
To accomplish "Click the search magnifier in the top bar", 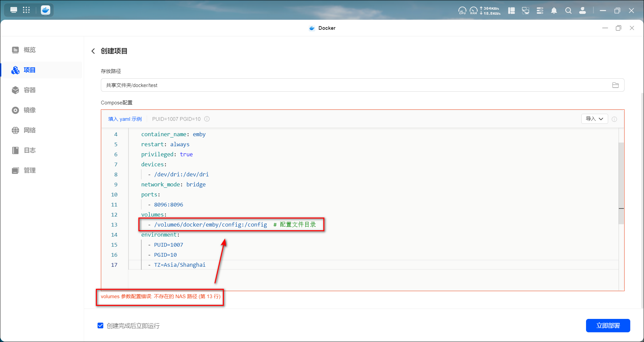I will coord(568,11).
